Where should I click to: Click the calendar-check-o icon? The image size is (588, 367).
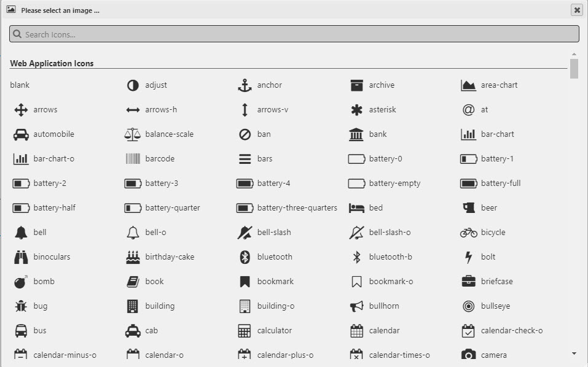(468, 330)
